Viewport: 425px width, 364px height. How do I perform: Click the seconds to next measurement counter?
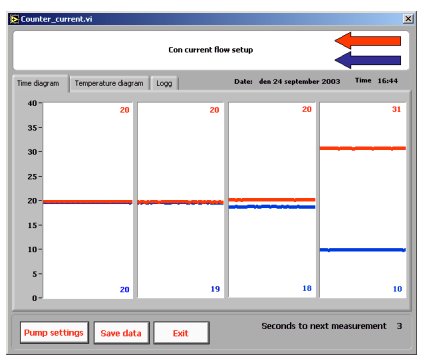[x=399, y=326]
